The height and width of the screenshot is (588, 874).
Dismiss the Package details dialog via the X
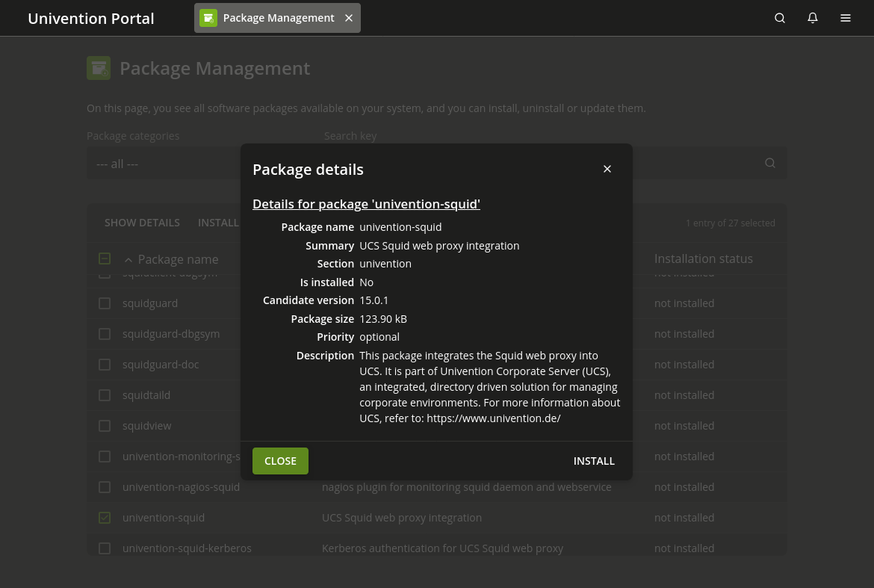coord(607,169)
